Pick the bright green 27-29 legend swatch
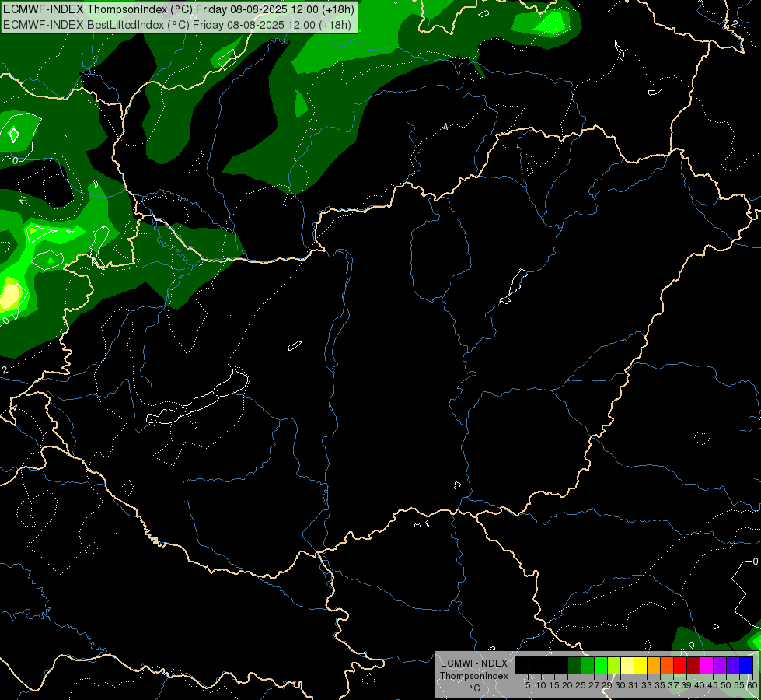 [601, 665]
